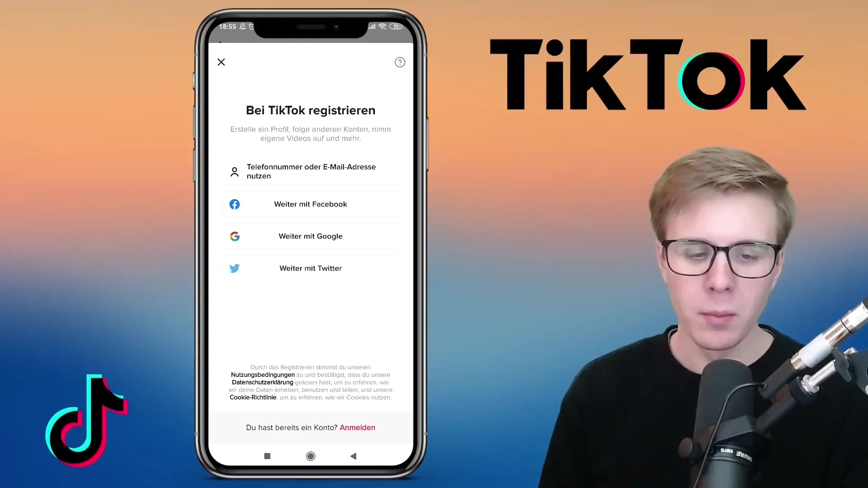Click Anmelden link to sign in
The width and height of the screenshot is (868, 488).
357,427
